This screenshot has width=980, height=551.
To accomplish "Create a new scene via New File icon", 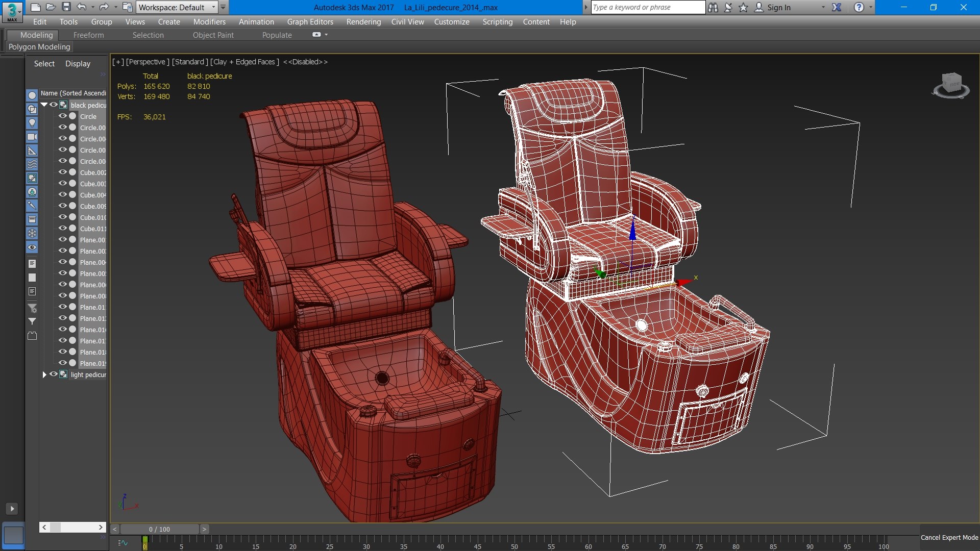I will click(35, 7).
